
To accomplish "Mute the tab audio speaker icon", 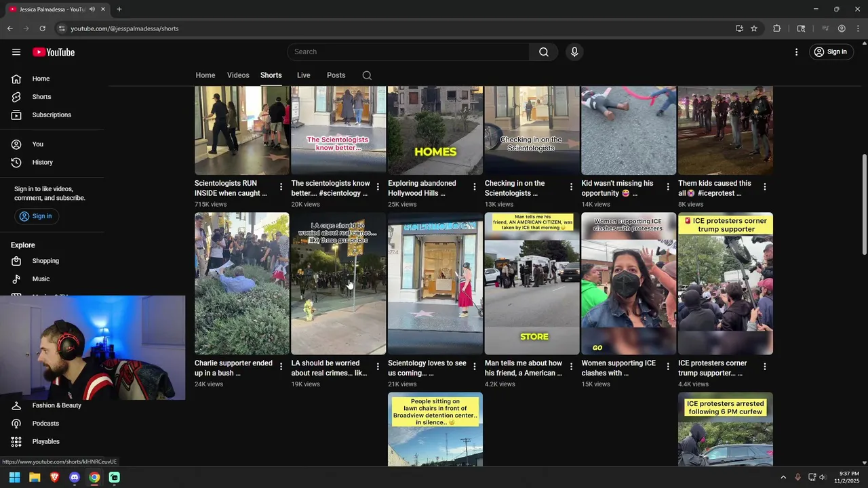I will tap(92, 9).
